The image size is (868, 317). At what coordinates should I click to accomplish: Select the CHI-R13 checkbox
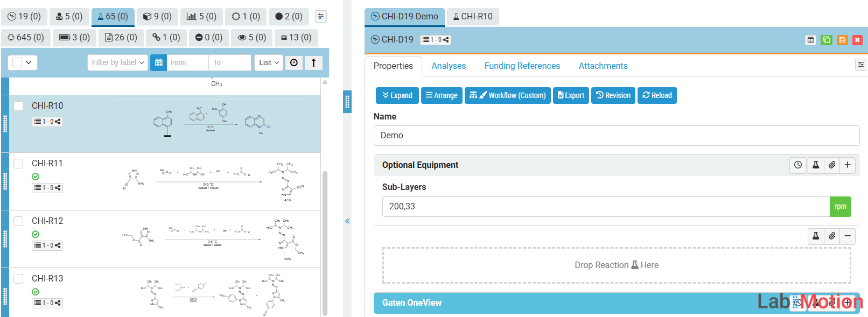(x=18, y=279)
